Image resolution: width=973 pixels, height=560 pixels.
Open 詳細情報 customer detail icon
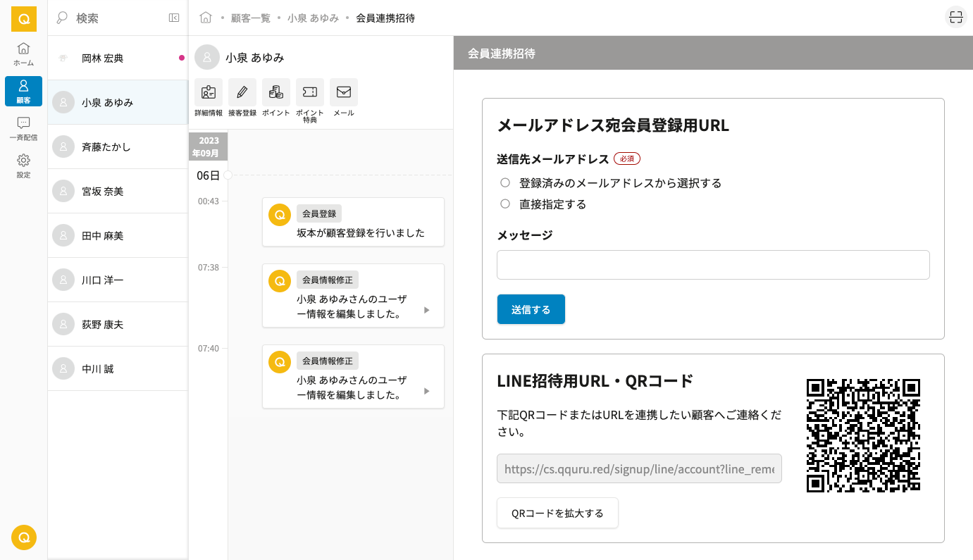pos(209,92)
